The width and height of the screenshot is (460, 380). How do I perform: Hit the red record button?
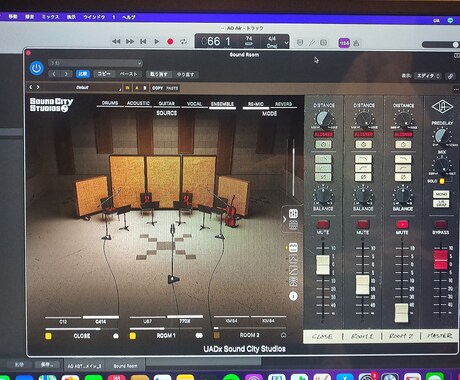(x=170, y=42)
